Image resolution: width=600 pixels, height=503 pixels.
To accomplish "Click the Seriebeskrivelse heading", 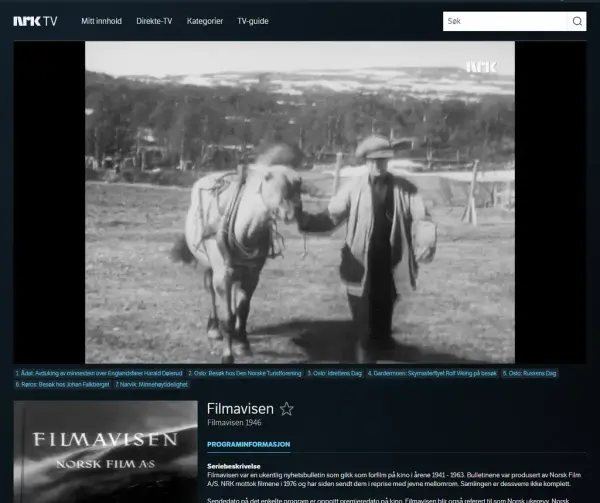I will [234, 466].
